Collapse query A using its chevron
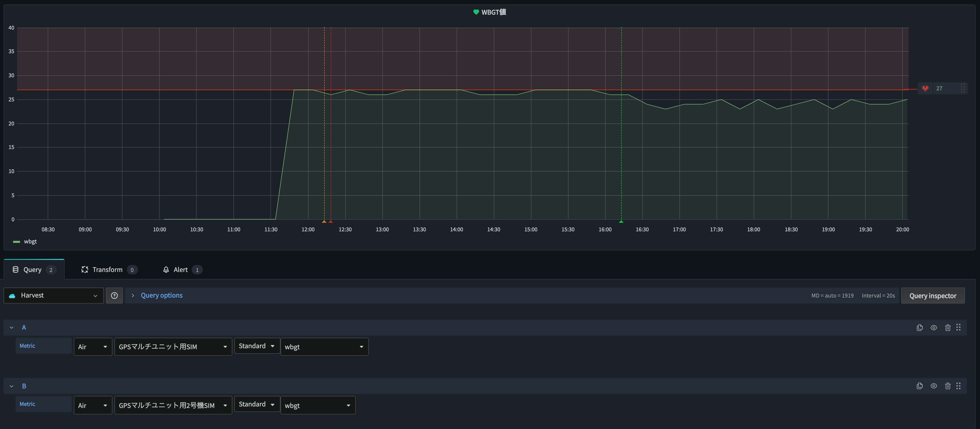This screenshot has height=429, width=980. point(11,327)
